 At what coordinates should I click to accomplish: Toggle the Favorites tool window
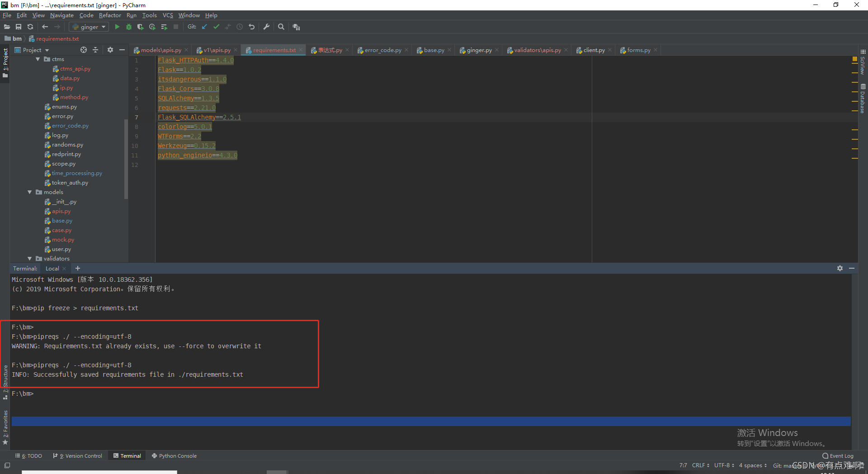5,424
